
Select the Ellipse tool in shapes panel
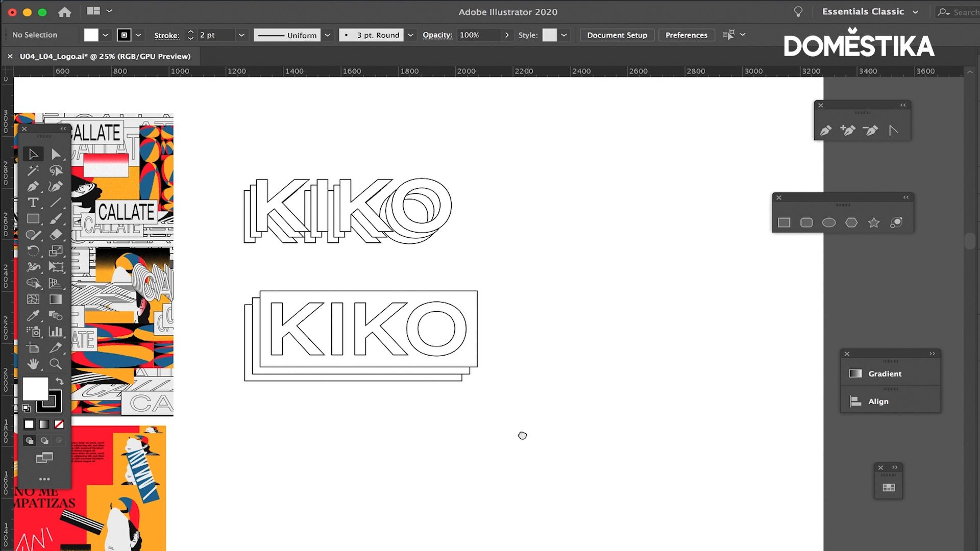[x=829, y=222]
